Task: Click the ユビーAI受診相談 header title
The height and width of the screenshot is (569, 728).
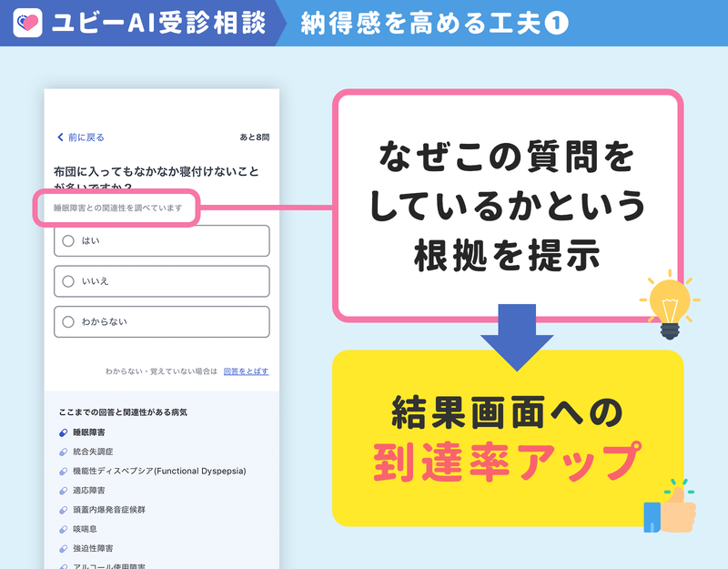Action: tap(158, 22)
